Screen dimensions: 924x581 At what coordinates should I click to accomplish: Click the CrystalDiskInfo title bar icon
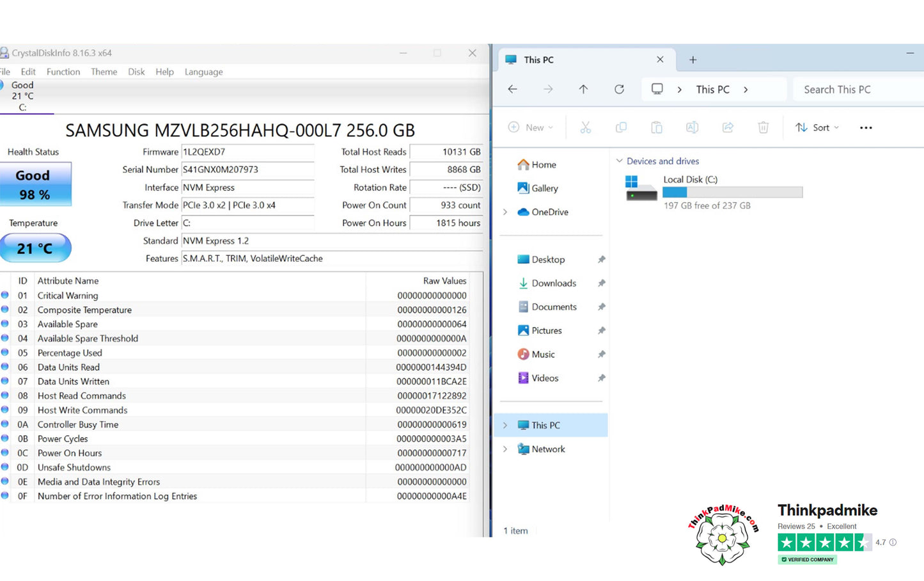pos(4,53)
